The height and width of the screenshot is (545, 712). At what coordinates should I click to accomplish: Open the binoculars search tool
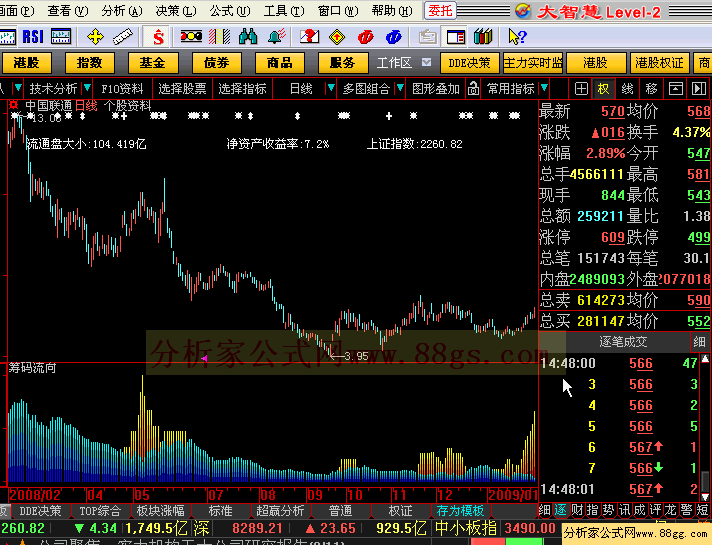(248, 36)
